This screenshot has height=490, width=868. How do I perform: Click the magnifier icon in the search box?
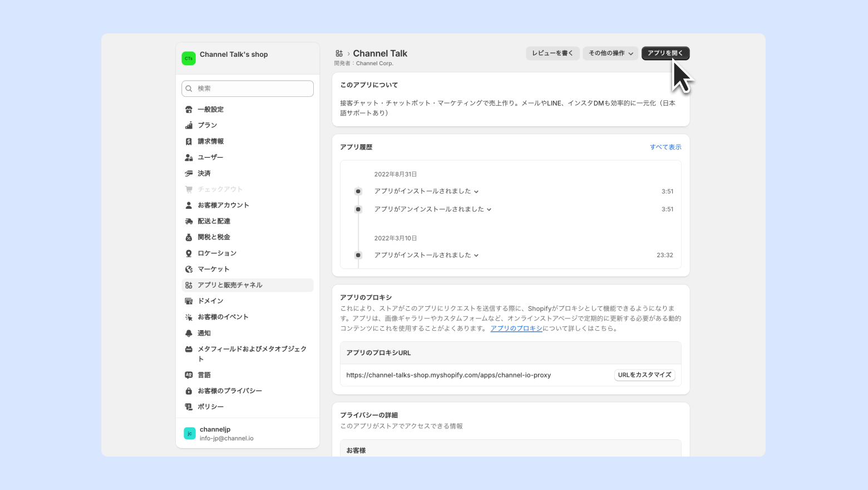pos(189,89)
